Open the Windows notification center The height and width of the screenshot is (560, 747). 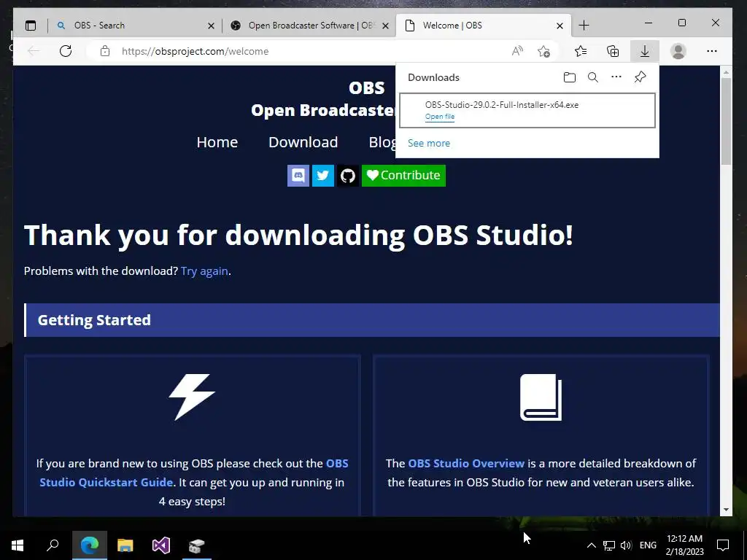[723, 545]
